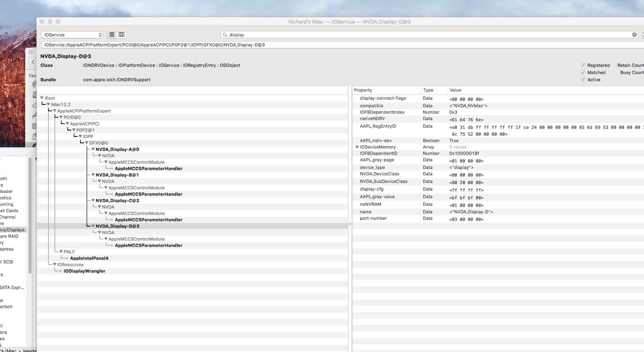This screenshot has height=352, width=644.
Task: Toggle the Matched checkbox
Action: point(583,73)
